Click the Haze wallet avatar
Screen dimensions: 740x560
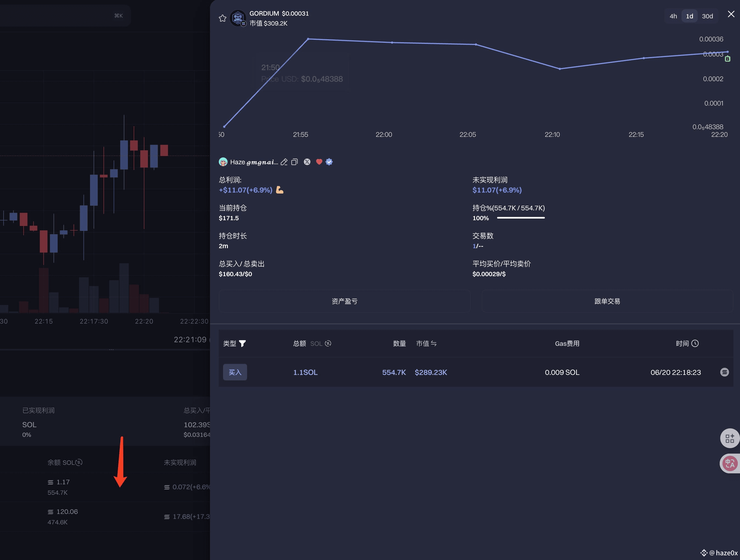(x=223, y=162)
